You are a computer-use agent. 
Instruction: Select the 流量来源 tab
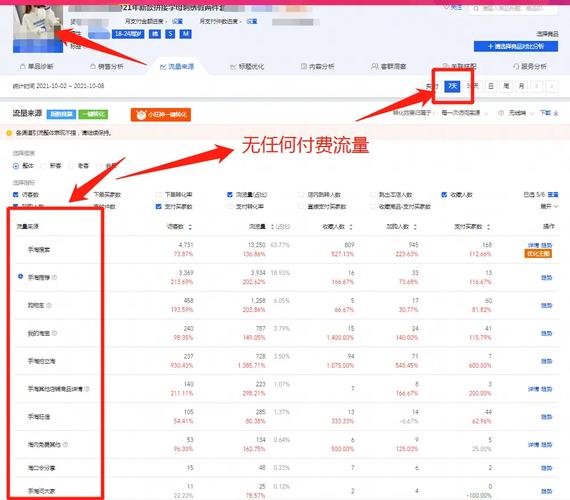point(177,67)
